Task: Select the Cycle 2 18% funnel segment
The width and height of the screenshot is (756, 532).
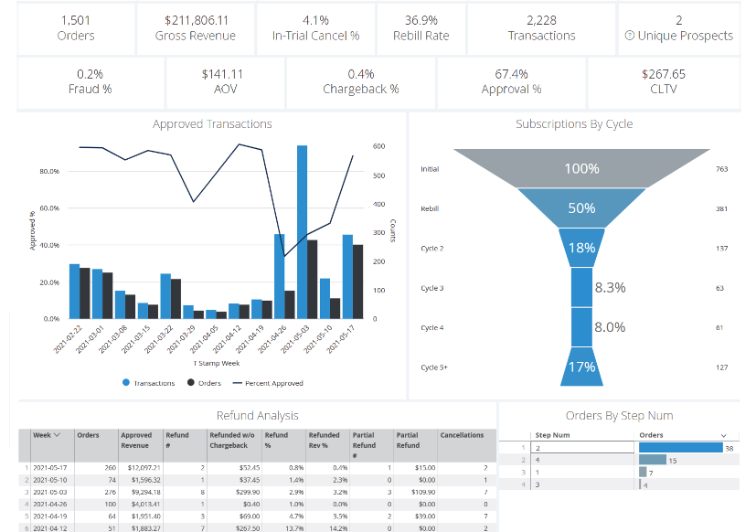Action: [x=581, y=248]
